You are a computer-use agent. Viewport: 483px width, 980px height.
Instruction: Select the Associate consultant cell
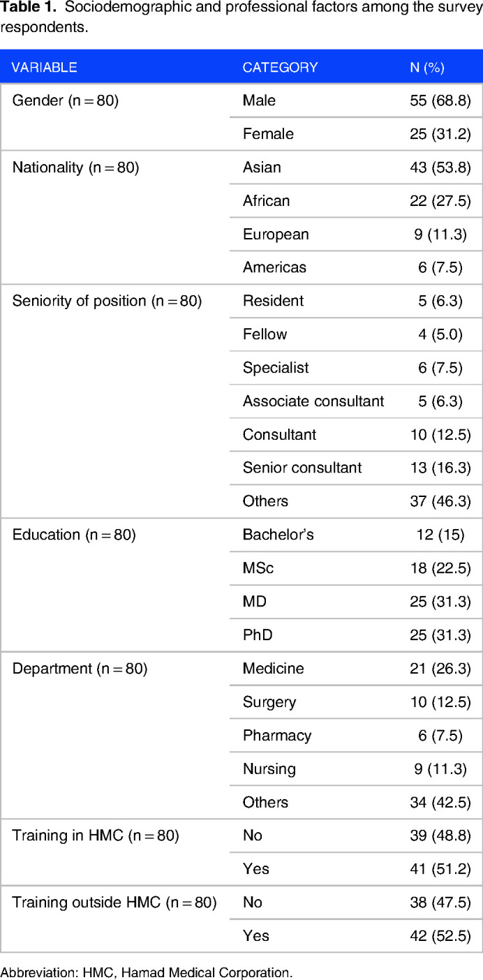click(x=313, y=401)
